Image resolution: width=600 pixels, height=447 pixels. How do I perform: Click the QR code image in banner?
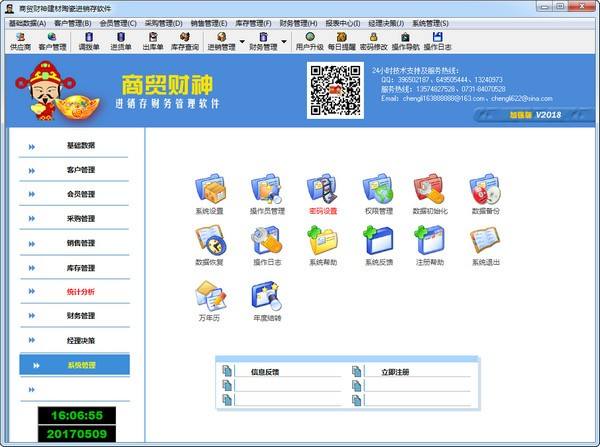[x=334, y=91]
